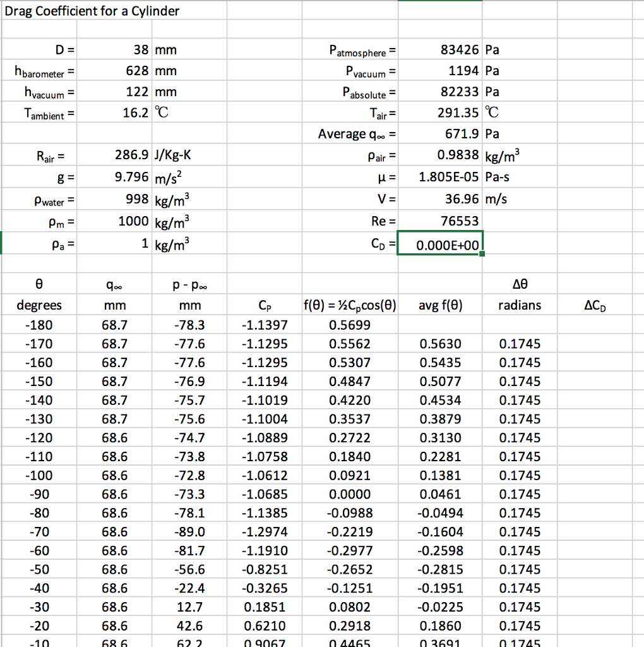Click the theta cell -140
The image size is (644, 647).
[x=39, y=400]
